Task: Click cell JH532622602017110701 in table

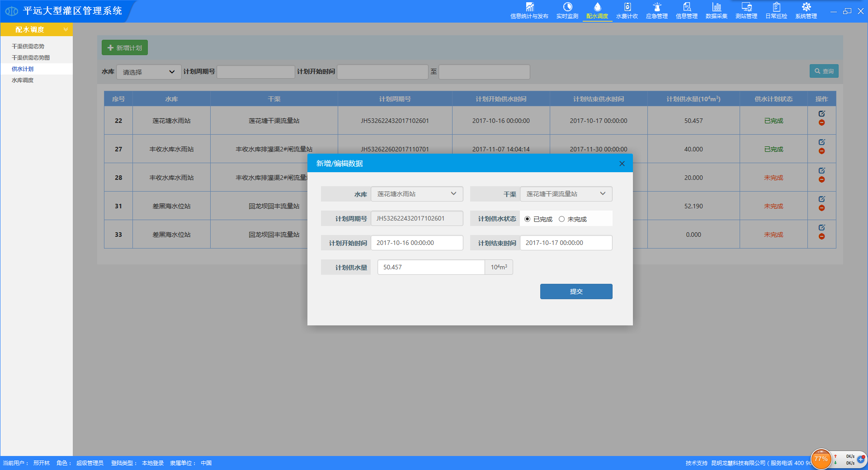Action: 395,149
